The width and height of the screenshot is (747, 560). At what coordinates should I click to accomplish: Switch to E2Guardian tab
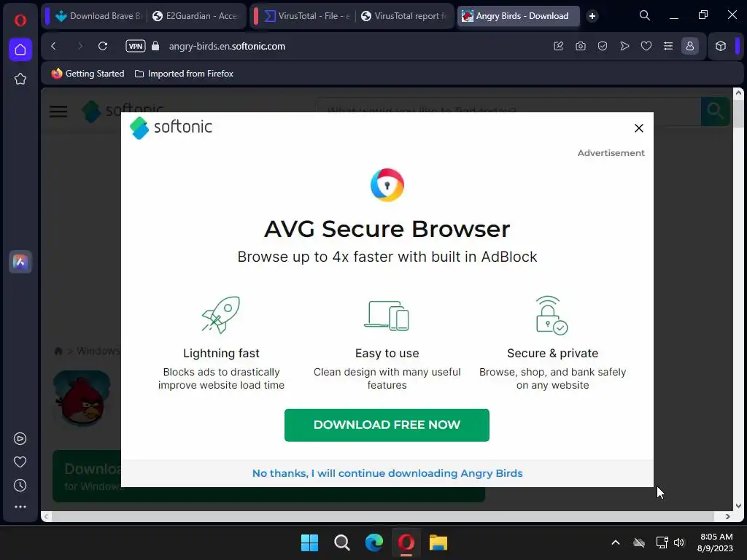click(x=196, y=16)
